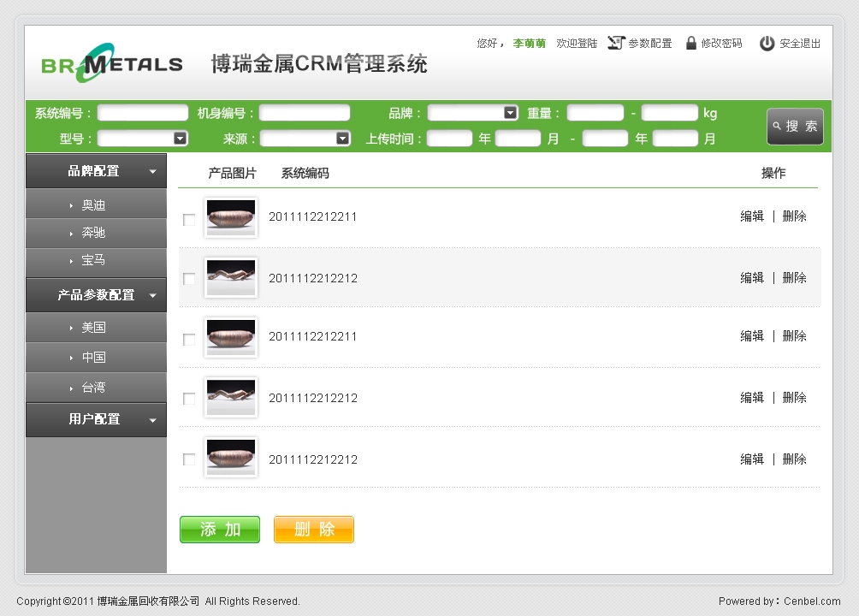Click code 2011112212212 in the highlighted row

click(x=313, y=278)
